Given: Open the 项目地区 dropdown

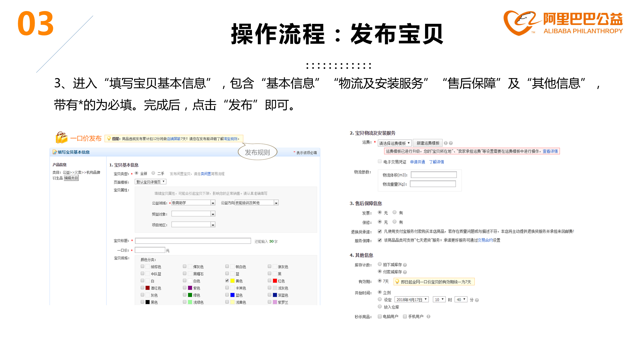Looking at the screenshot, I should pyautogui.click(x=193, y=224).
